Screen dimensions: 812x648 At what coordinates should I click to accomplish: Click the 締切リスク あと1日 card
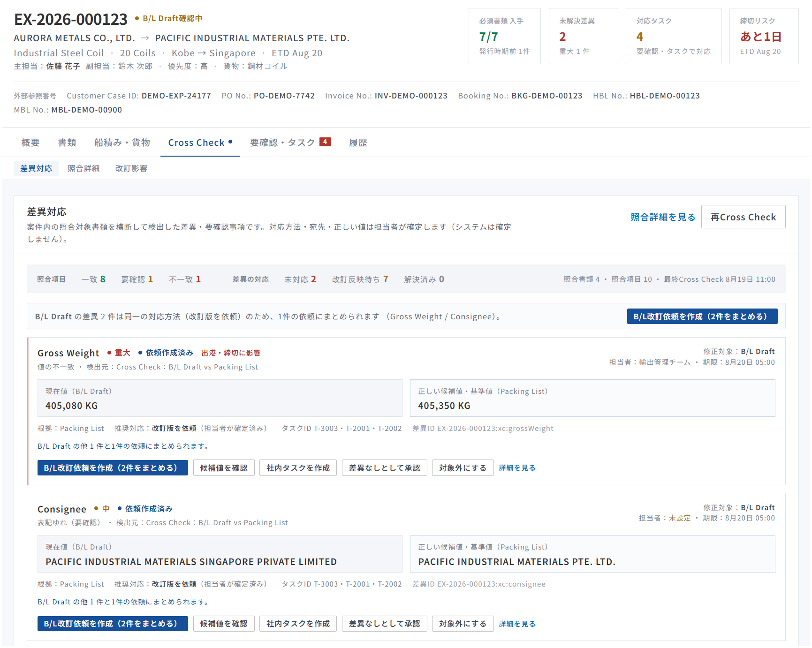(764, 36)
